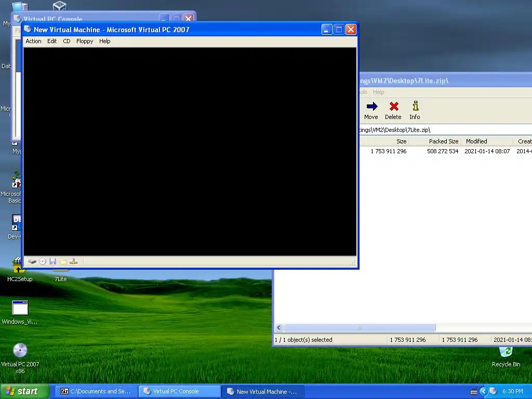Click the red Delete icon in 7-Zip
532x399 pixels.
pos(394,106)
